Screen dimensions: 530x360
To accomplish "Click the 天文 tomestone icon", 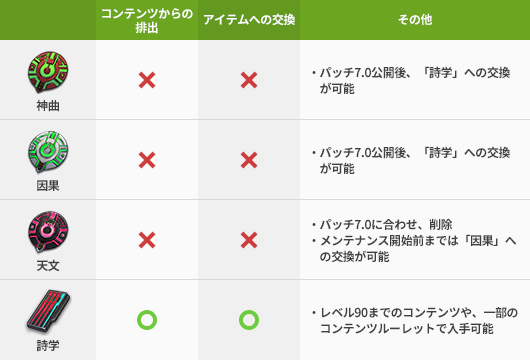I will 48,232.
